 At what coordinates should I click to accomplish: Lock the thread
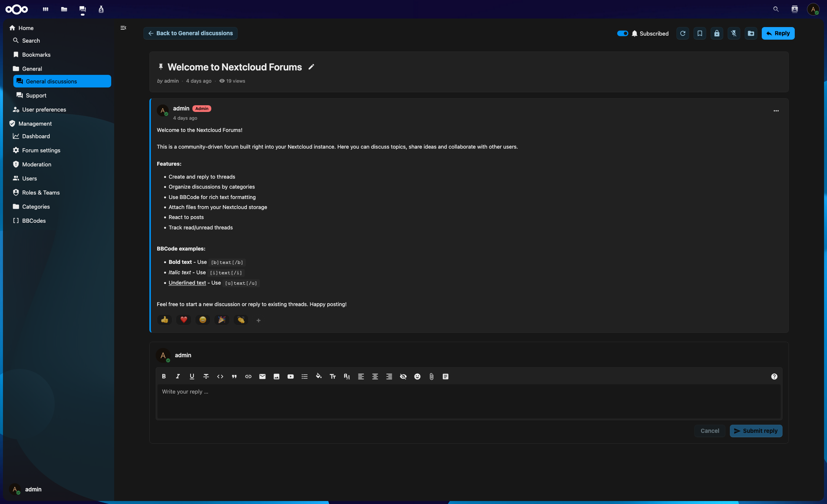[717, 33]
